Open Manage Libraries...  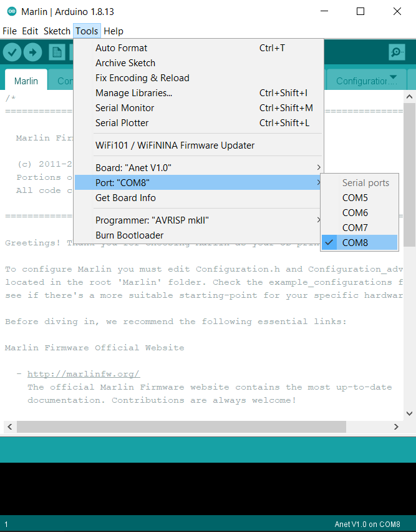pyautogui.click(x=198, y=92)
